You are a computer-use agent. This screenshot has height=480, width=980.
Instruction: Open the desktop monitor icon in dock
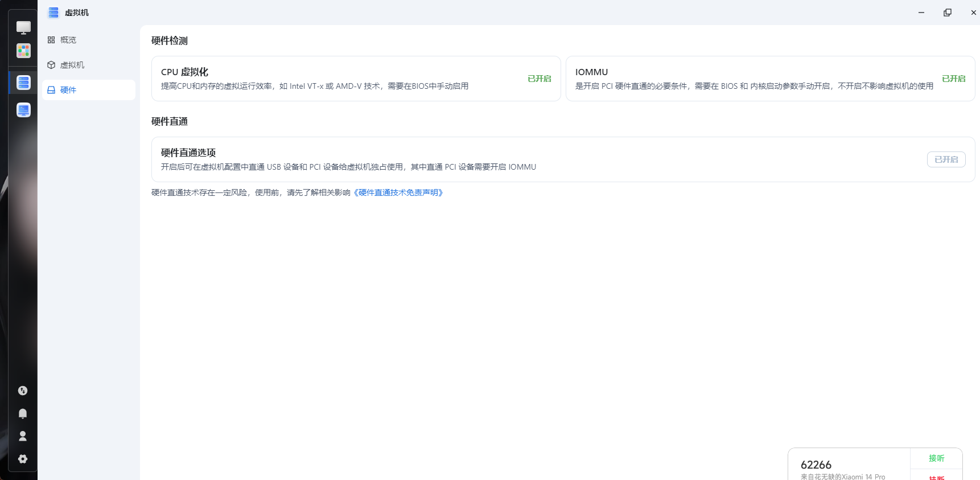[x=23, y=27]
